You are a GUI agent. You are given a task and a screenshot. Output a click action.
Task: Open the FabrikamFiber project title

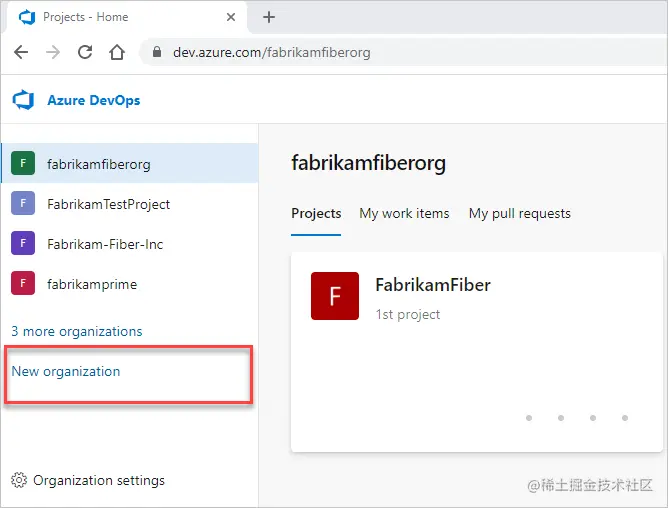pyautogui.click(x=433, y=285)
